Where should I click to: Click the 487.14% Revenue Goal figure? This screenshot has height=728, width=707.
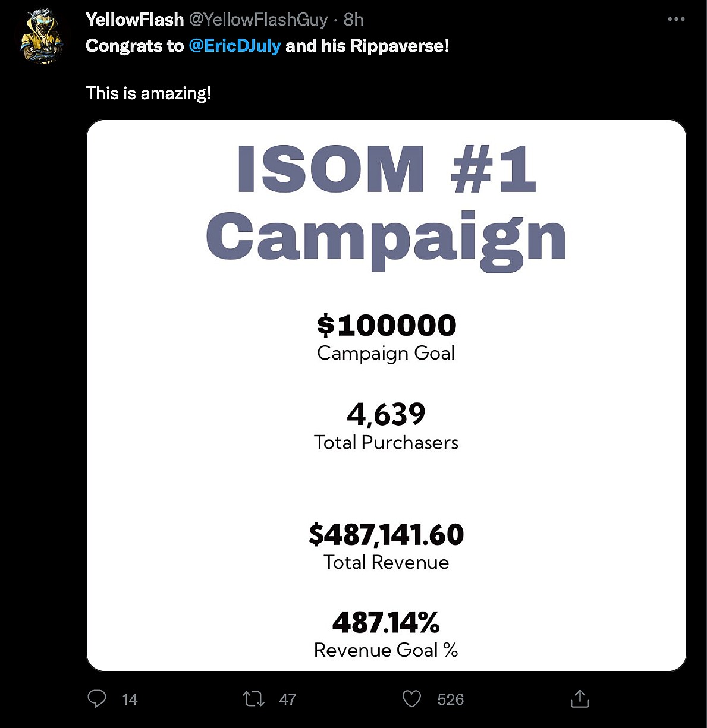point(387,622)
